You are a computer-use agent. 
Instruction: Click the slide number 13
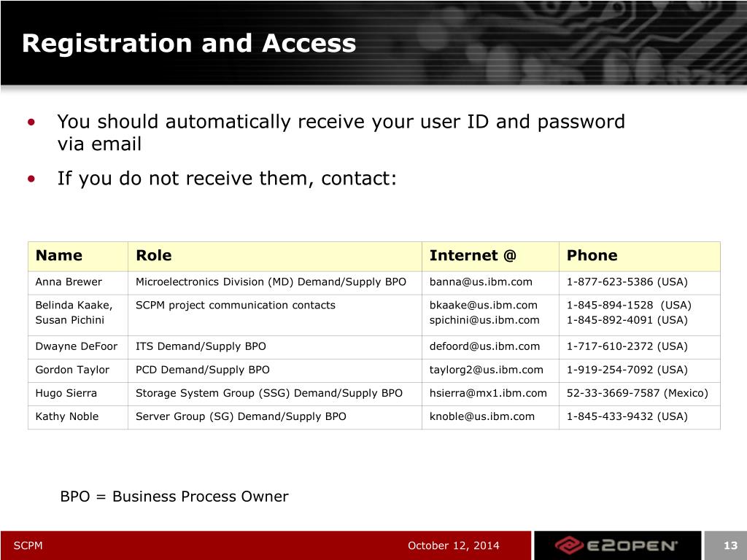click(x=730, y=545)
